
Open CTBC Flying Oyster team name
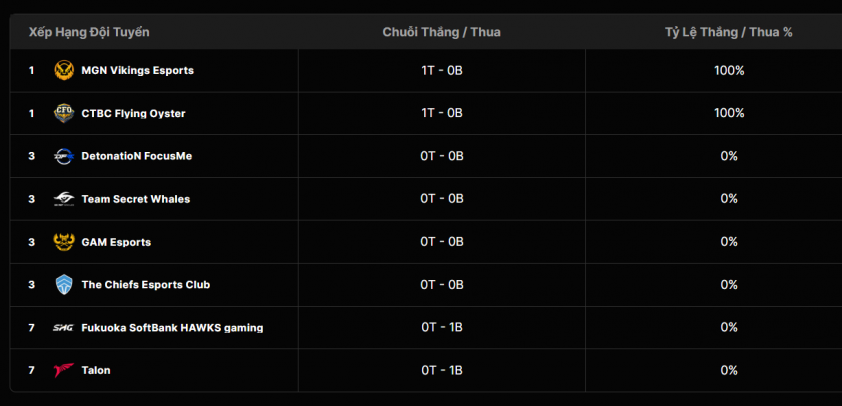(x=133, y=114)
